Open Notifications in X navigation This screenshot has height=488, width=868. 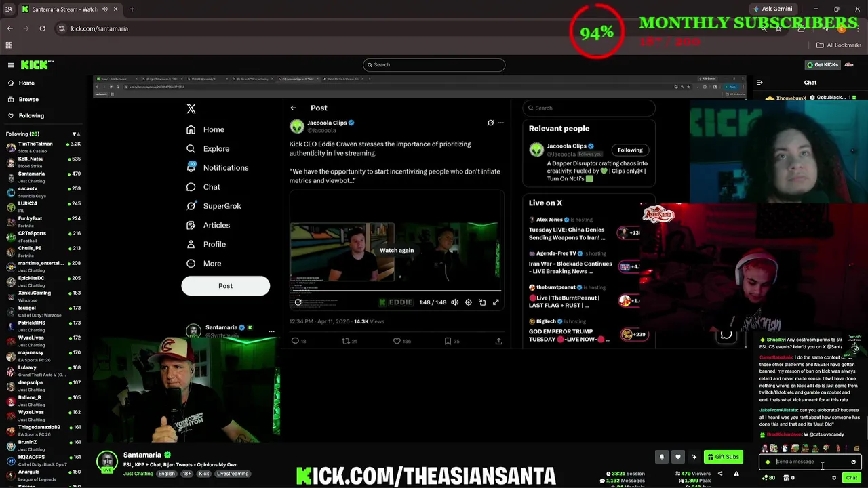coord(218,167)
